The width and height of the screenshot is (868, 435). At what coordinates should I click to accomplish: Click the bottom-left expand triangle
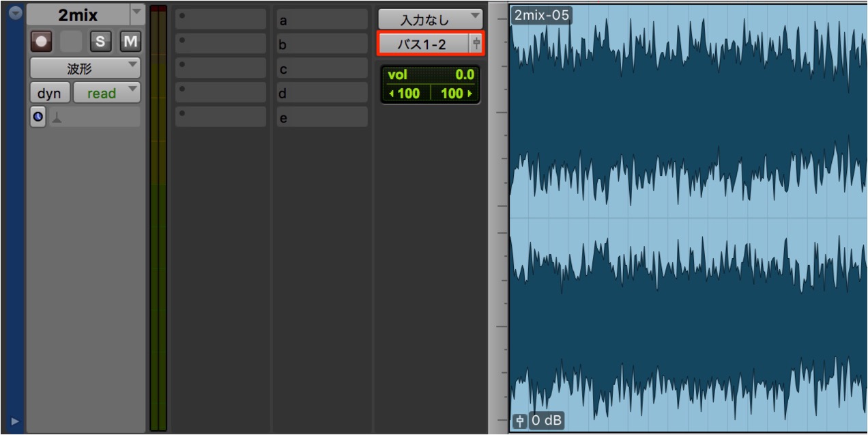coord(14,421)
